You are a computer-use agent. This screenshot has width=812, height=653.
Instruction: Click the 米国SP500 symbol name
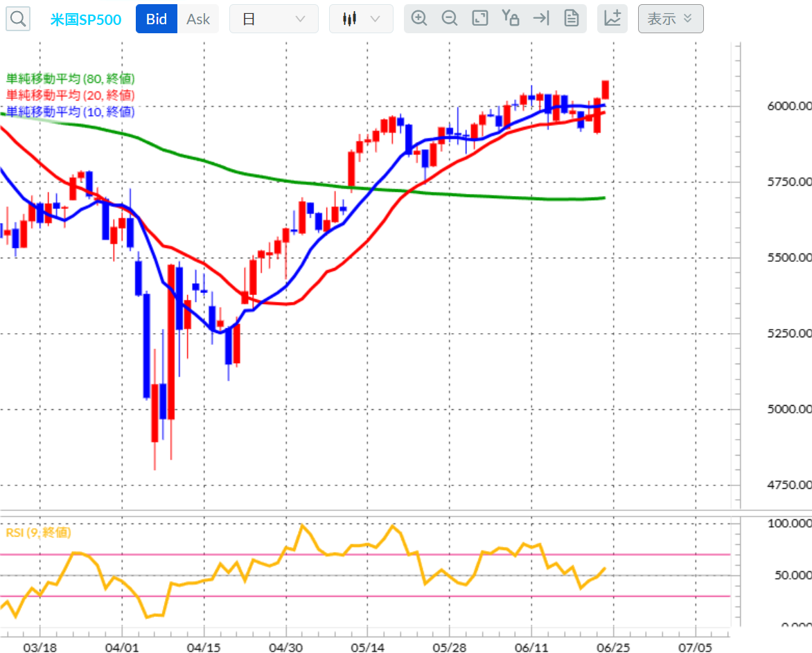tap(86, 19)
